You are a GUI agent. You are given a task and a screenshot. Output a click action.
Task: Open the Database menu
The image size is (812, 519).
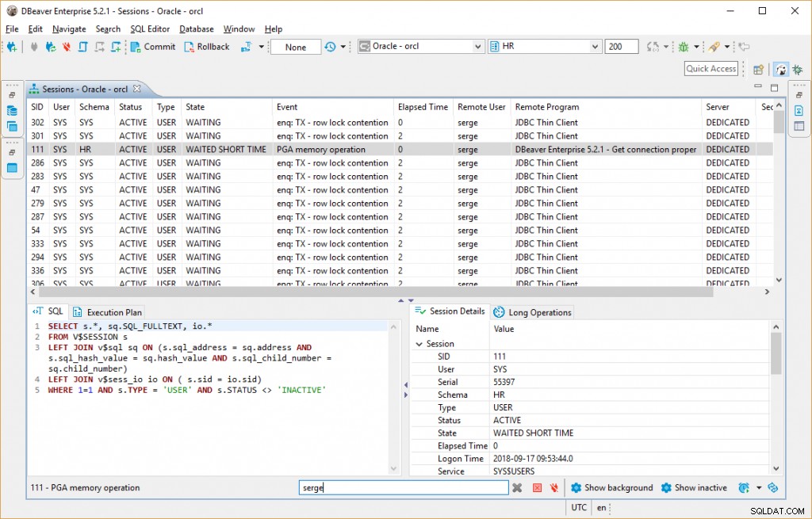197,29
